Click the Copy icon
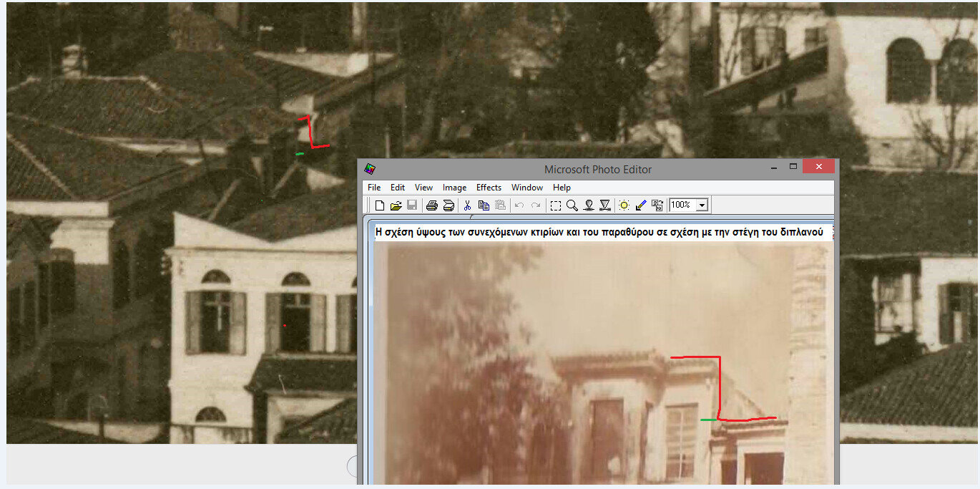 coord(484,205)
